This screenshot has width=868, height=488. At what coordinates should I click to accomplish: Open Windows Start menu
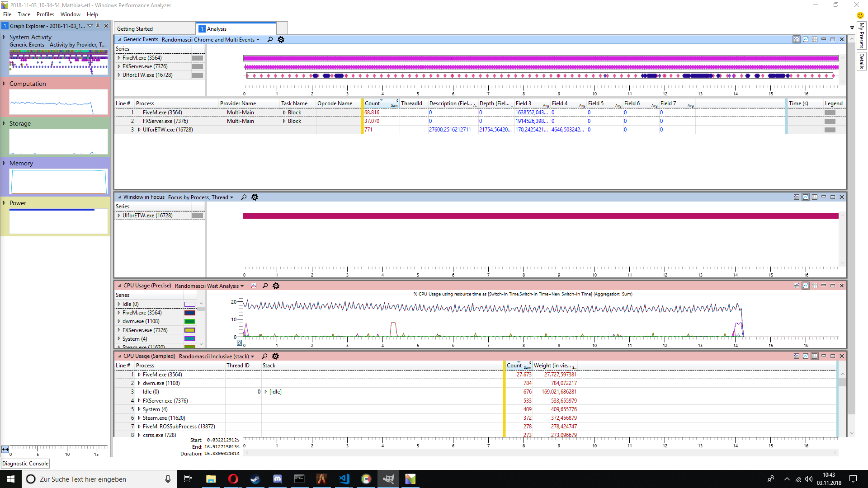click(x=11, y=479)
